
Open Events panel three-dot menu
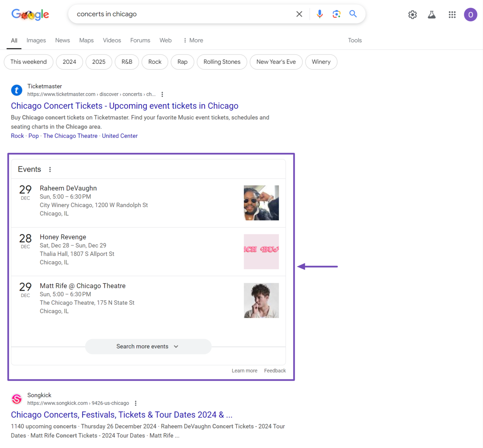tap(50, 170)
